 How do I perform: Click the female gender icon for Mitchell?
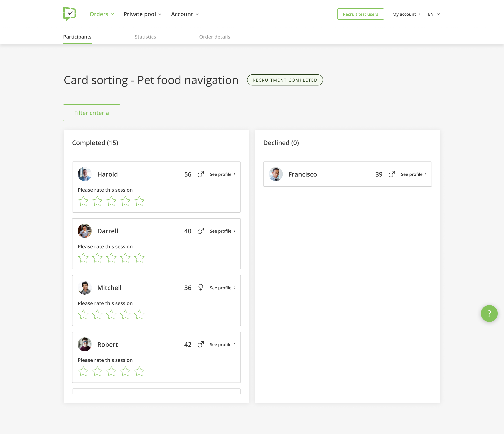pyautogui.click(x=201, y=288)
